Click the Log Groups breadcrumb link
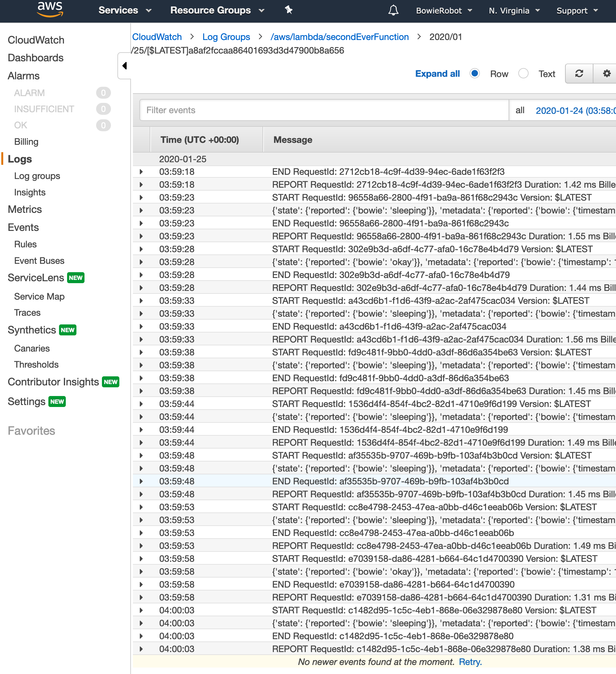 point(226,37)
